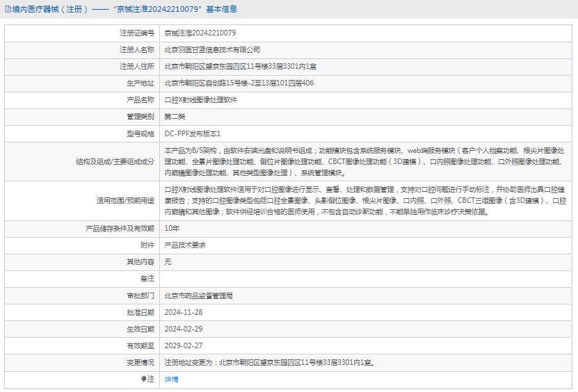Click the approval date 2024-11-28

(183, 312)
